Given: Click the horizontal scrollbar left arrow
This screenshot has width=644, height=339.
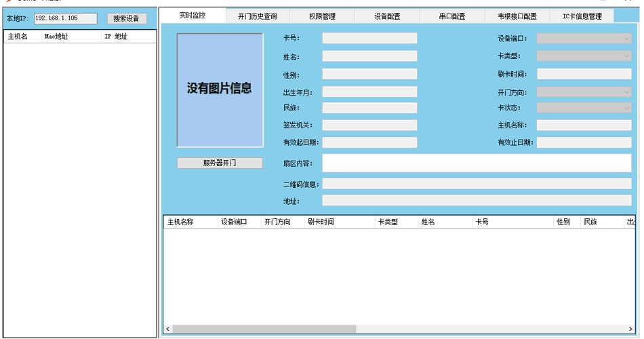Looking at the screenshot, I should [169, 329].
